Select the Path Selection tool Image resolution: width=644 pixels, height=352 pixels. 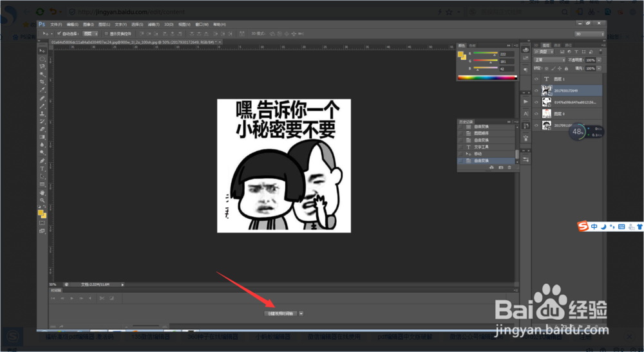(x=43, y=176)
